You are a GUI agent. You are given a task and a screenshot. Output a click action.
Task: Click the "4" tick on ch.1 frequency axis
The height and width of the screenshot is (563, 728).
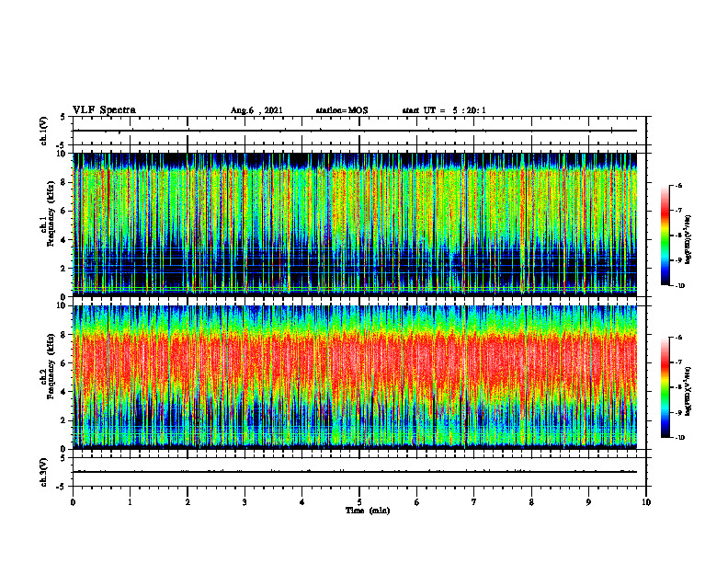coord(64,240)
